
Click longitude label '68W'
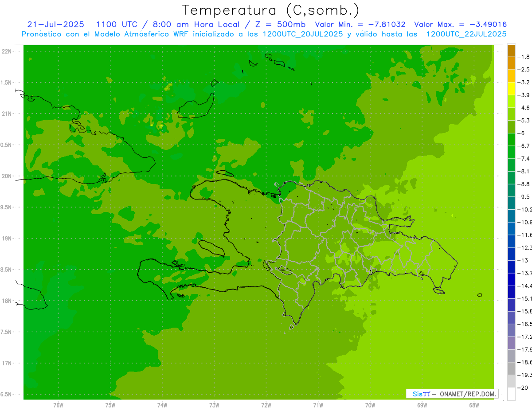click(474, 405)
